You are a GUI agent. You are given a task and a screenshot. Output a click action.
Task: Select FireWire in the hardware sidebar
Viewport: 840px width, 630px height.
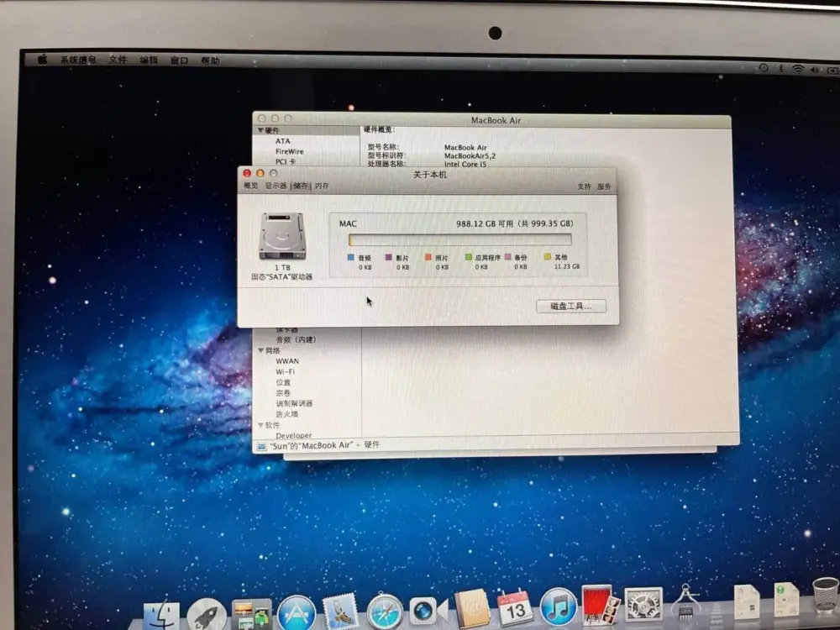tap(289, 151)
